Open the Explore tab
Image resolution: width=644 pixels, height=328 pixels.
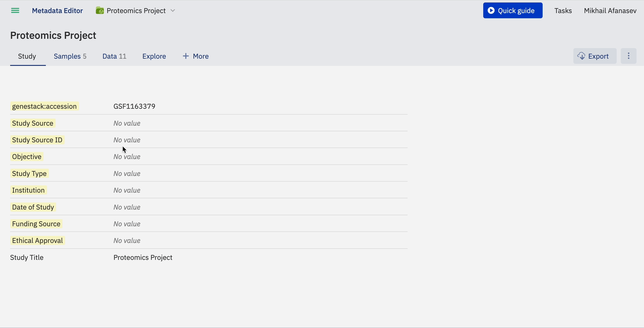(154, 56)
